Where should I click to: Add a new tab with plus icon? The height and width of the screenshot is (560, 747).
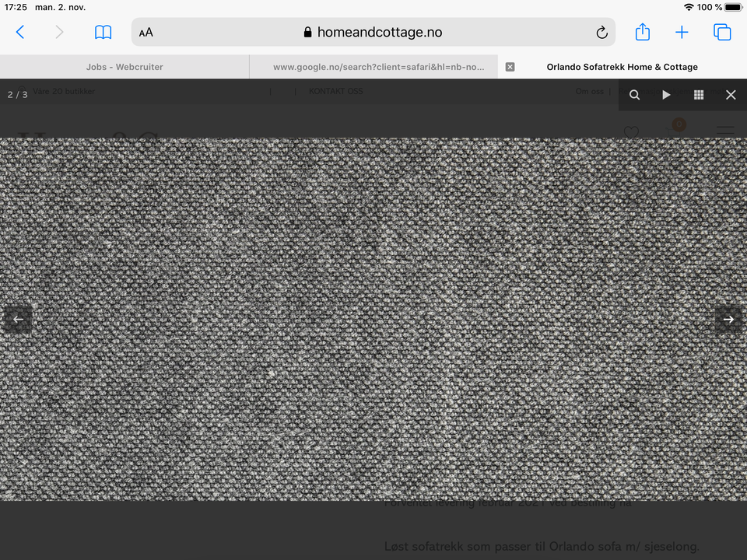point(682,33)
